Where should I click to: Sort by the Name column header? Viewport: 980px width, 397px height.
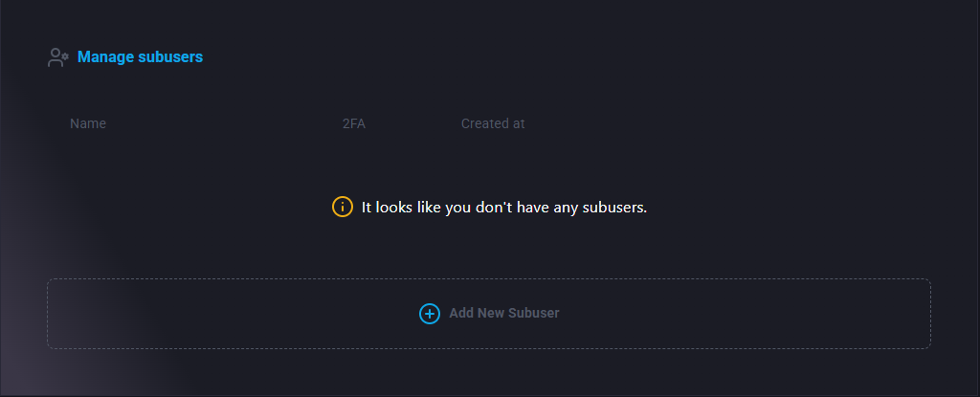[88, 123]
